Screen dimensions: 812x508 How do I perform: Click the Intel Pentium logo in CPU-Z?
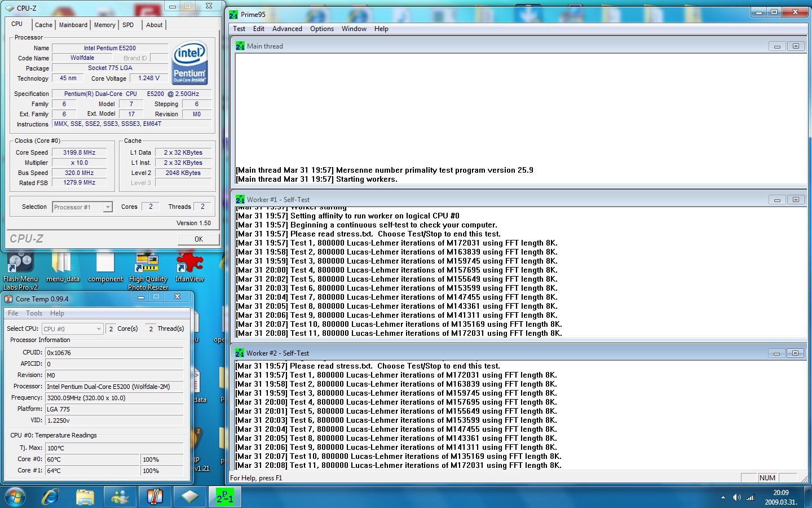click(189, 63)
